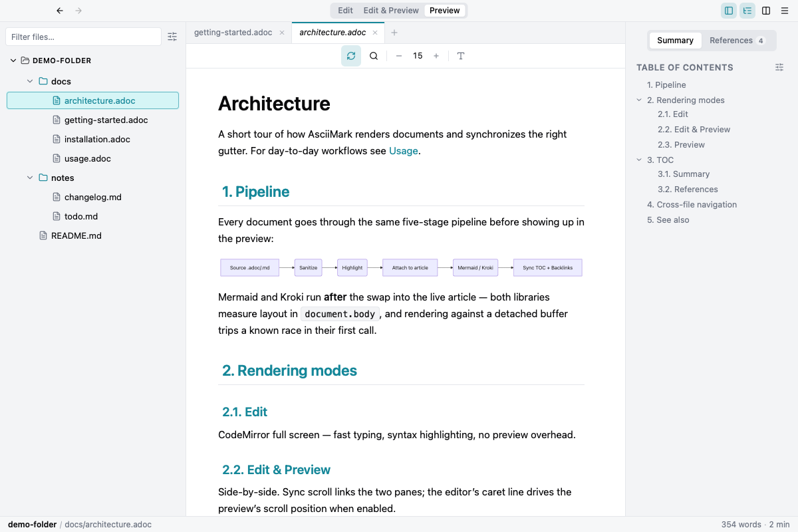798x532 pixels.
Task: Open file filter options icon
Action: pos(172,37)
